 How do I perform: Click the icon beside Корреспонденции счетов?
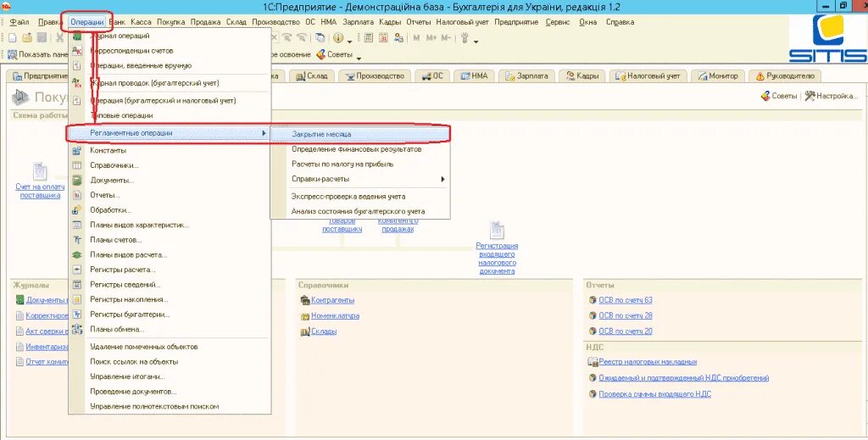[x=77, y=51]
